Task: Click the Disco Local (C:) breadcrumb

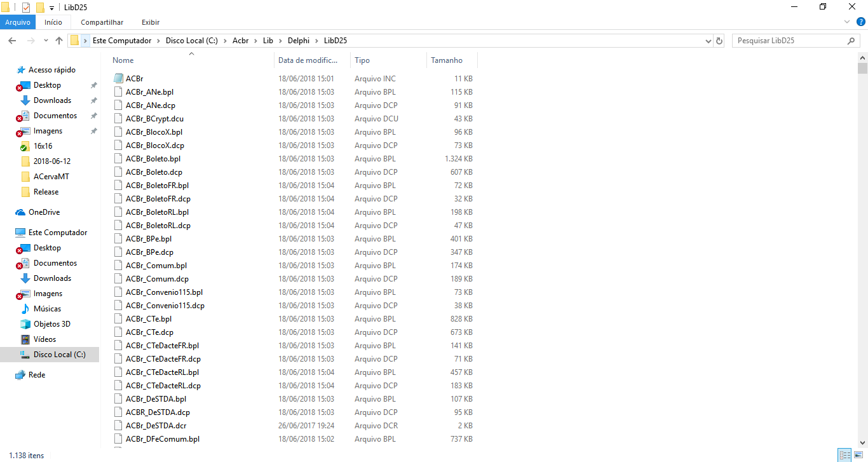Action: coord(191,41)
